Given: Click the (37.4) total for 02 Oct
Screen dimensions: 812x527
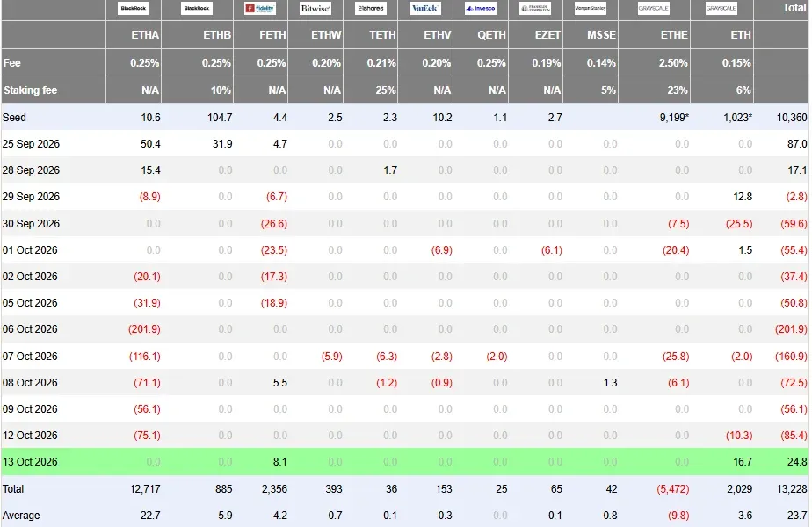Looking at the screenshot, I should pyautogui.click(x=794, y=277).
